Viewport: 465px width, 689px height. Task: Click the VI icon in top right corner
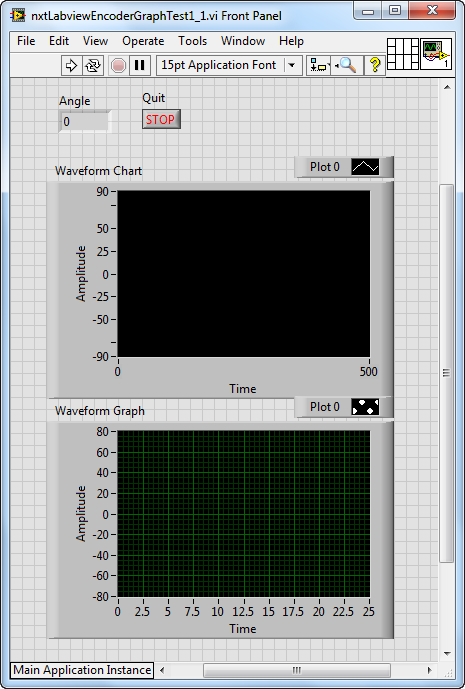(436, 54)
